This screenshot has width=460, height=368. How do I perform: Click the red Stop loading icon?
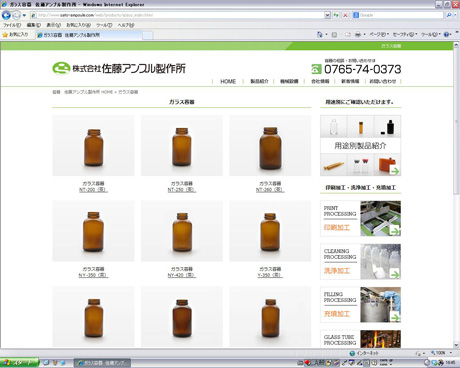coord(345,15)
